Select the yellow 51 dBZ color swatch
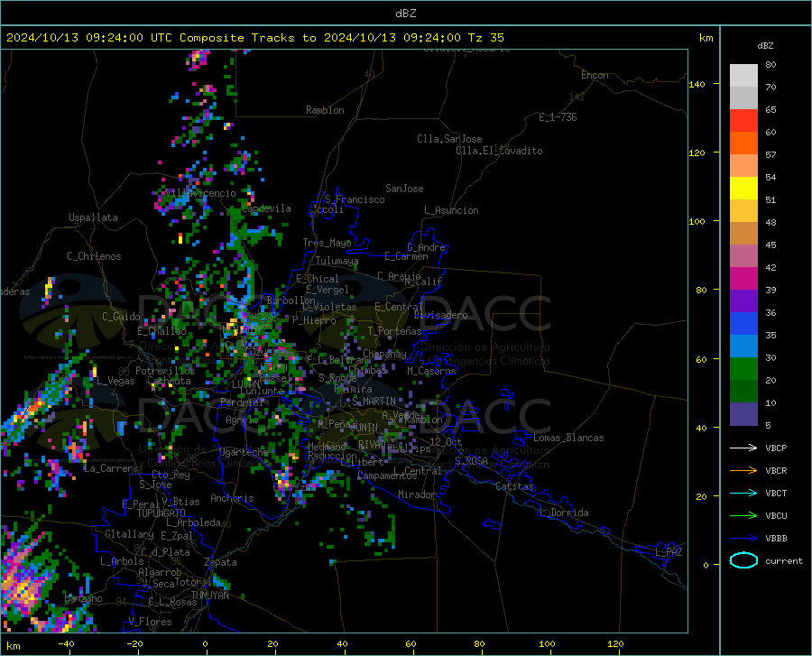Image resolution: width=812 pixels, height=656 pixels. 743,189
